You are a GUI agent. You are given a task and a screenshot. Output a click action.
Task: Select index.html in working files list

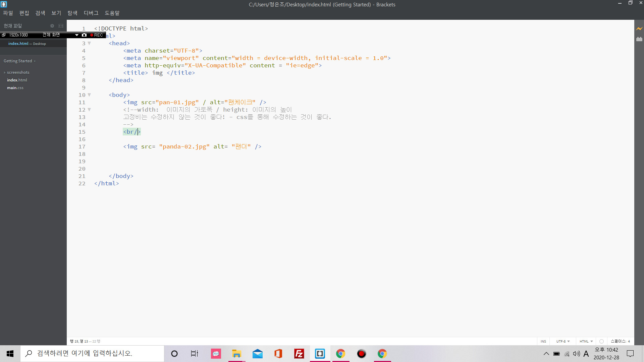(x=33, y=44)
